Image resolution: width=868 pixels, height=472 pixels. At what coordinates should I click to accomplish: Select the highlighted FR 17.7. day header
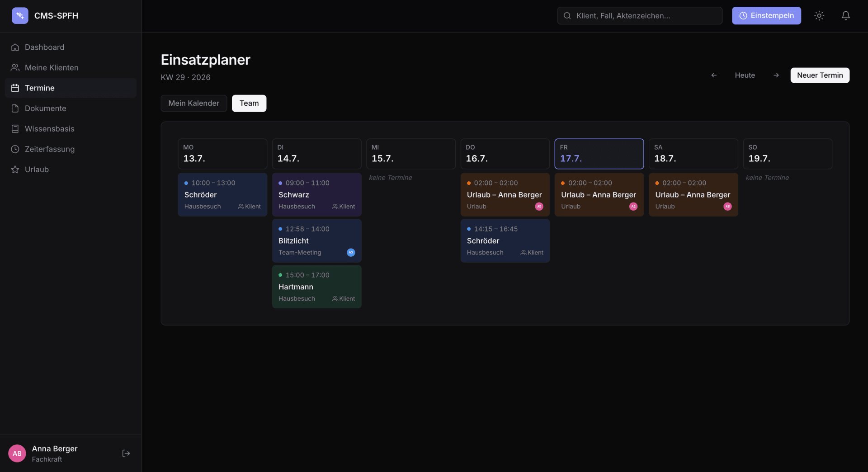pos(599,154)
